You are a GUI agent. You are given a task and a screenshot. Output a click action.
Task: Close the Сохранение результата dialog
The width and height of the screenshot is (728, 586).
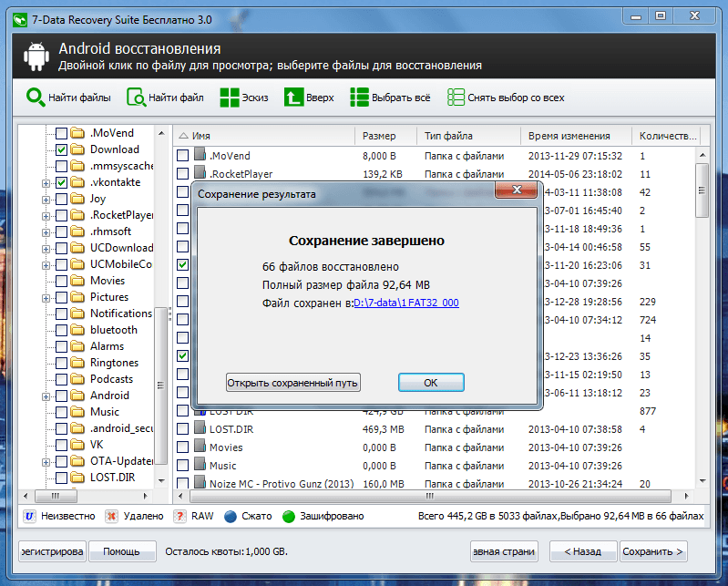coord(517,190)
